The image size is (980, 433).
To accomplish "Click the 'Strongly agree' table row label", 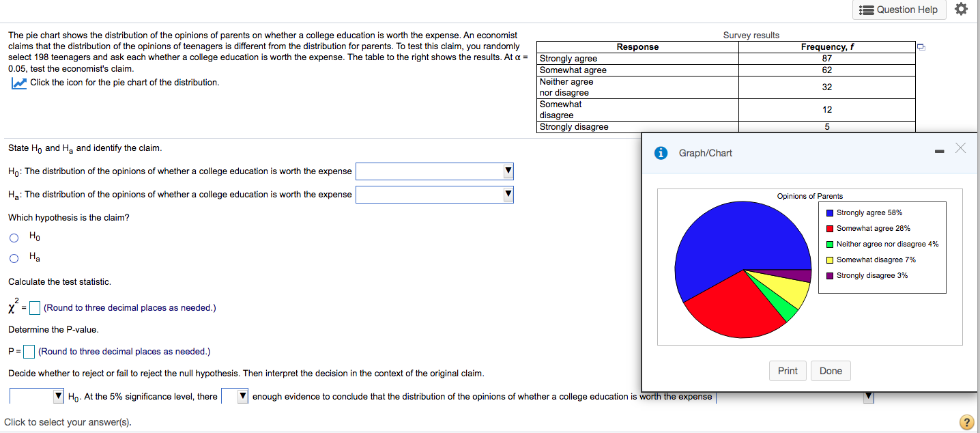I will pos(568,59).
